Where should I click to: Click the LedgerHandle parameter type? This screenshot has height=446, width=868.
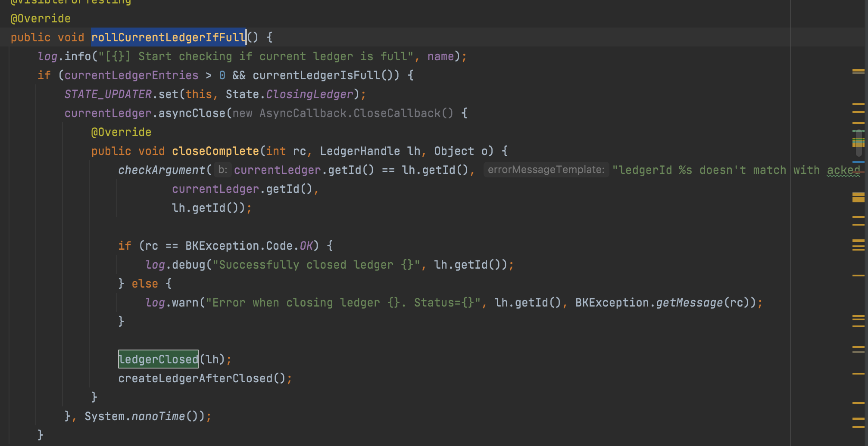[x=360, y=151]
